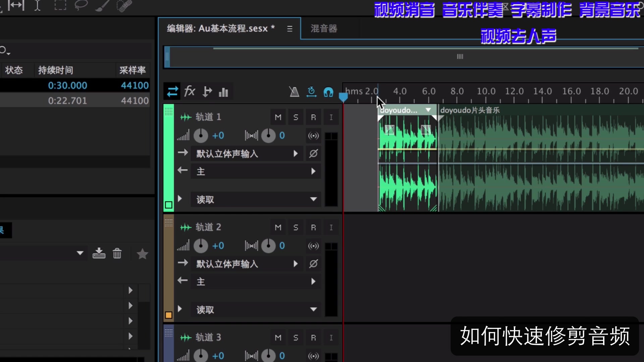Arm 轨道 3 for recording

tap(313, 338)
